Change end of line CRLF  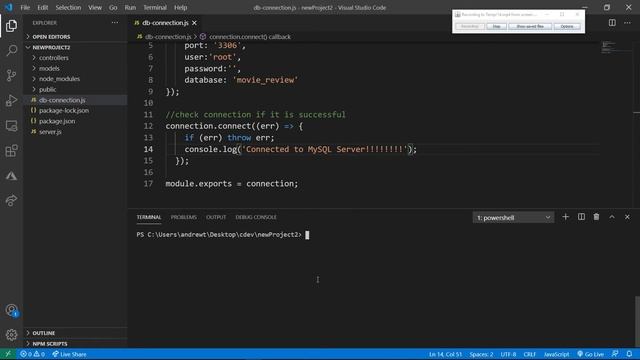pos(529,354)
